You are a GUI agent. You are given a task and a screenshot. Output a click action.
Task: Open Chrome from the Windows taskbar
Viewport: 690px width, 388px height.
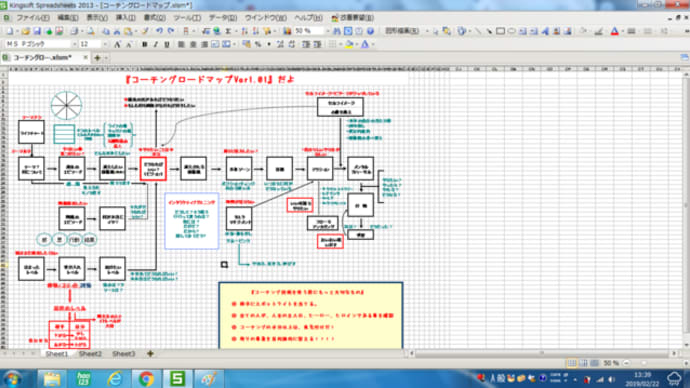pos(146,378)
